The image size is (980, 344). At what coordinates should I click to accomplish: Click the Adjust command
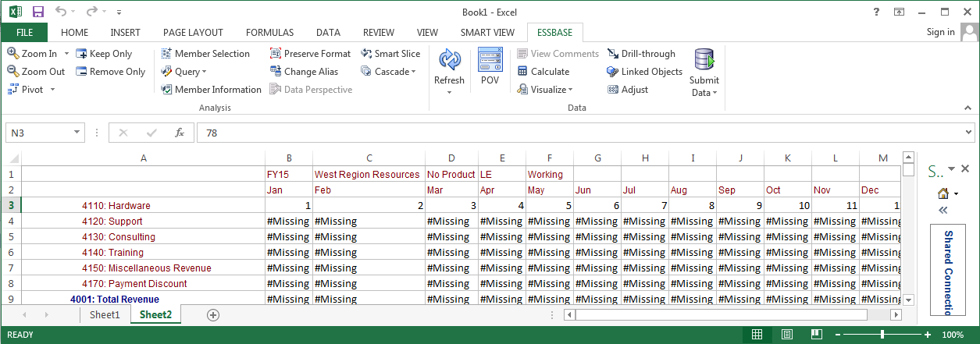pyautogui.click(x=628, y=90)
